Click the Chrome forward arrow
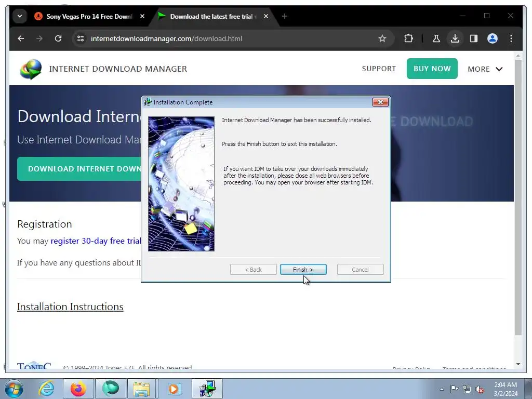The height and width of the screenshot is (399, 532). pyautogui.click(x=39, y=38)
